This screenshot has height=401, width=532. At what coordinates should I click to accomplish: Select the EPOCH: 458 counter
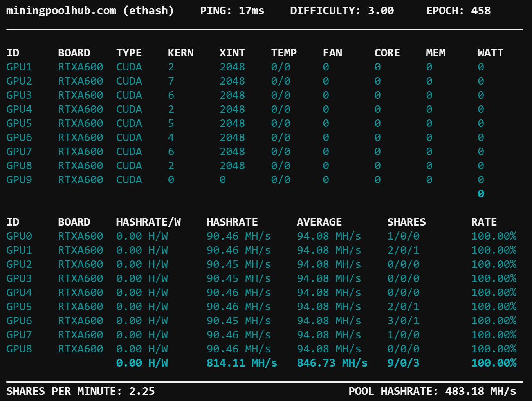(x=458, y=11)
